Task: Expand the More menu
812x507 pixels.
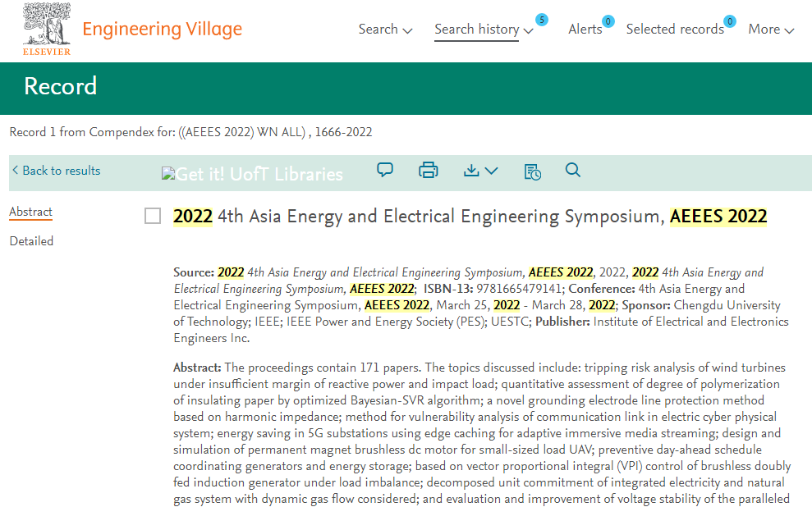Action: (x=771, y=30)
